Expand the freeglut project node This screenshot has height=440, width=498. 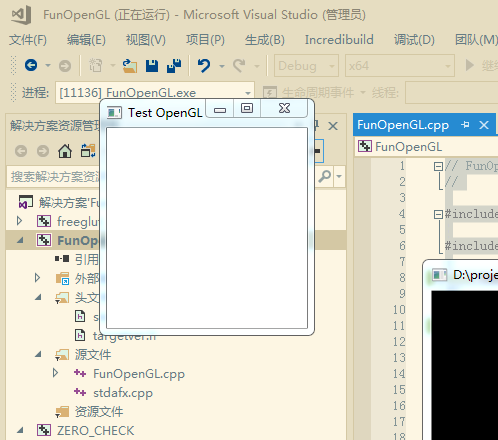[x=19, y=221]
